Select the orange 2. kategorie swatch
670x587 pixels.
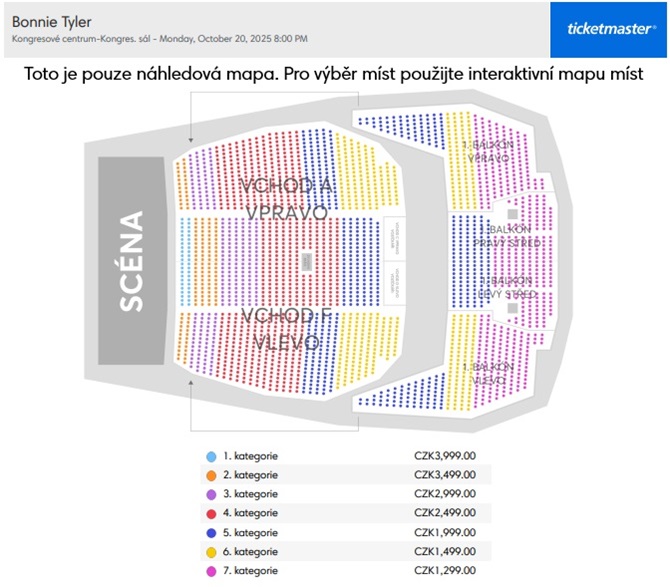pyautogui.click(x=211, y=475)
